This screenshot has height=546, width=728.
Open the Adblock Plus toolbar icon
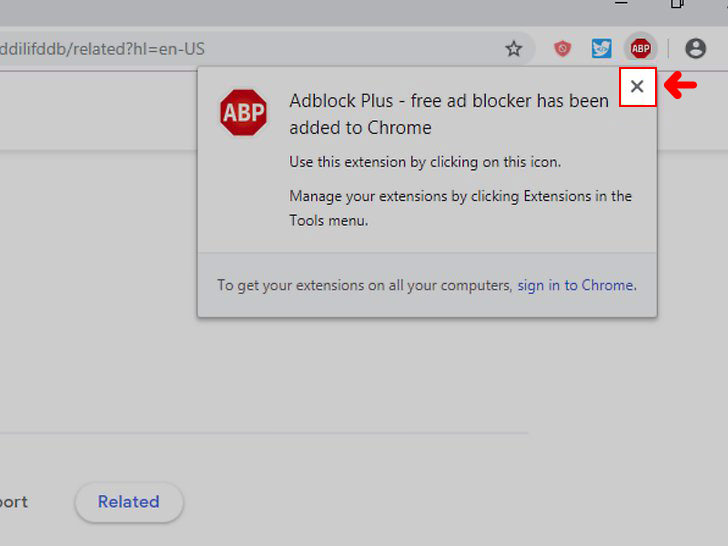pos(640,48)
